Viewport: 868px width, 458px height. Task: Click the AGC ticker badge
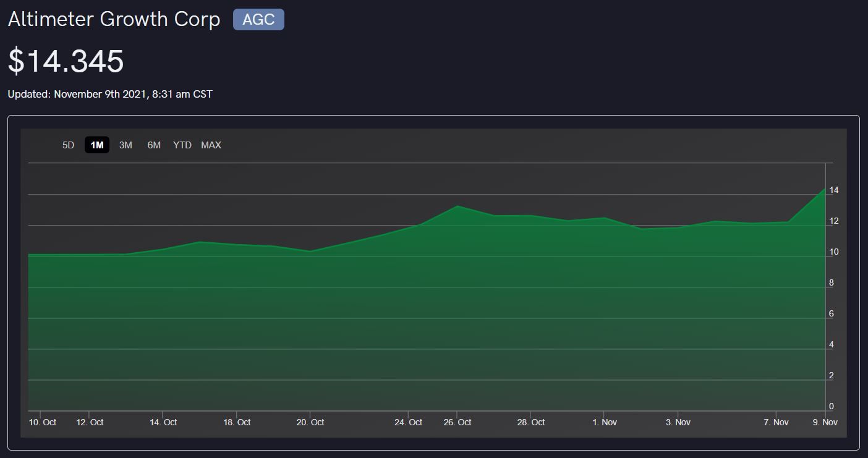[x=258, y=19]
